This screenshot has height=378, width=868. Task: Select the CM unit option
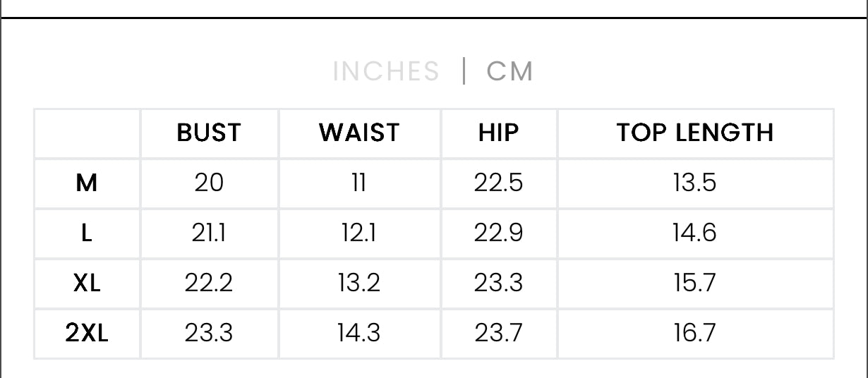point(510,71)
